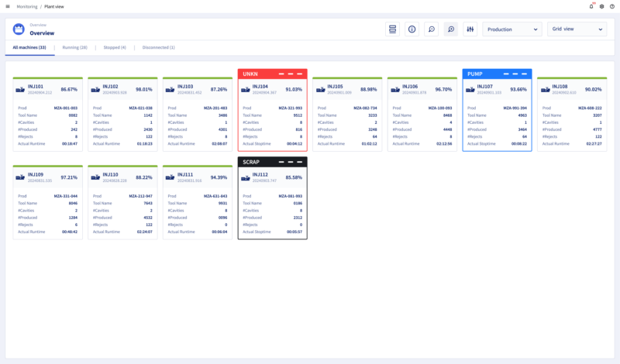Click the INJ102 machine icon
Viewport: 620px width, 364px height.
tap(95, 90)
